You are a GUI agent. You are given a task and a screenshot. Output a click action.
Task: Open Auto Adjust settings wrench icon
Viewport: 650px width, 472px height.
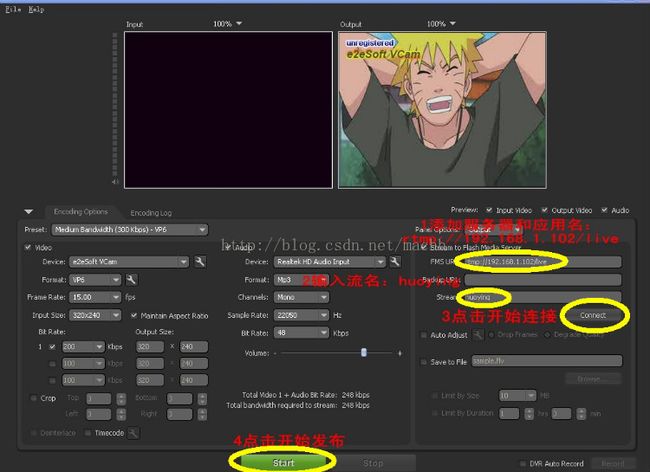pyautogui.click(x=478, y=334)
